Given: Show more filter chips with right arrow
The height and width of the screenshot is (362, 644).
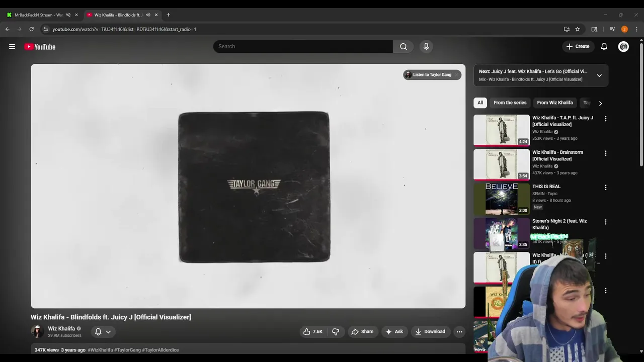Looking at the screenshot, I should point(600,103).
